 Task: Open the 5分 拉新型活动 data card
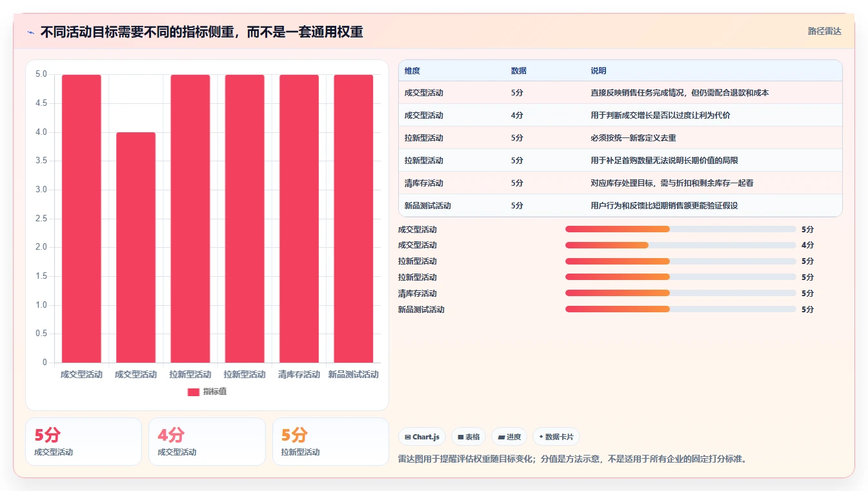(x=330, y=441)
